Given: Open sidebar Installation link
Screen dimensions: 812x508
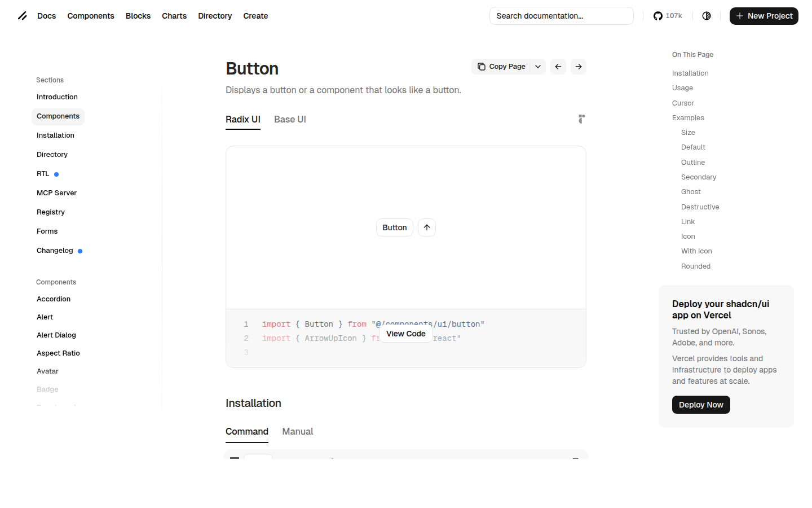Looking at the screenshot, I should pyautogui.click(x=55, y=135).
